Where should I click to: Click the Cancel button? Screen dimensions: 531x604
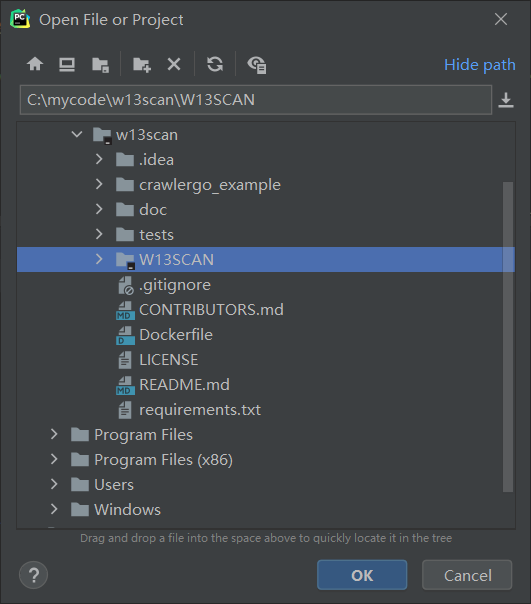click(x=467, y=575)
